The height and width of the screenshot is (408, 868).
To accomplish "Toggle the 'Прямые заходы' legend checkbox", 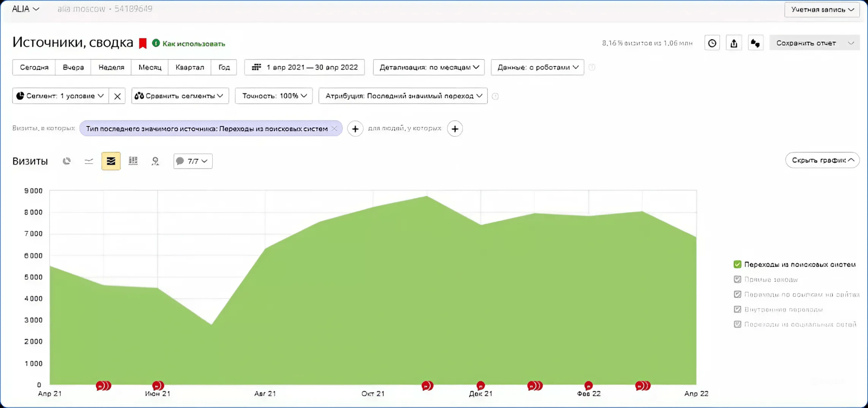I will pos(737,279).
